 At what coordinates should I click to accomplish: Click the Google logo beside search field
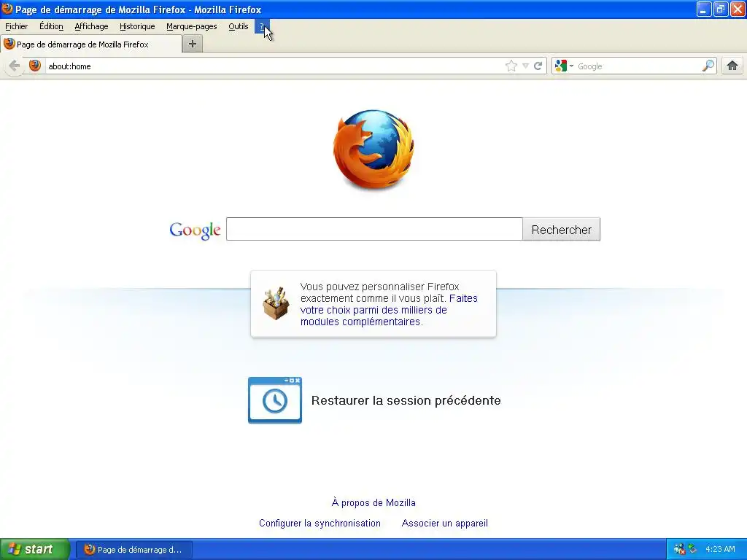point(195,230)
